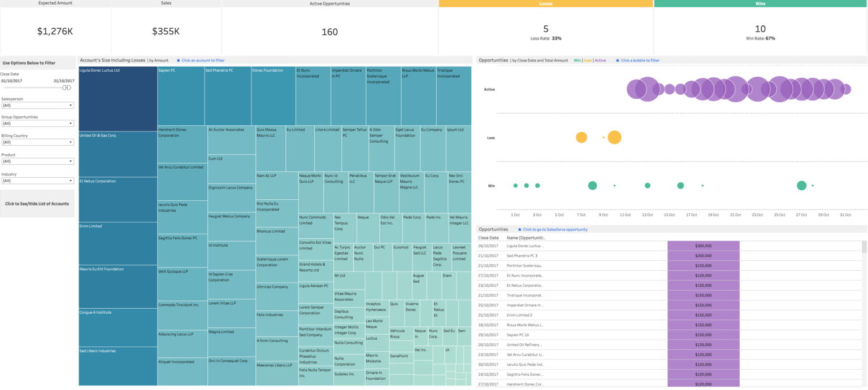Open the Billing Country dropdown
The image size is (868, 390).
[x=69, y=142]
